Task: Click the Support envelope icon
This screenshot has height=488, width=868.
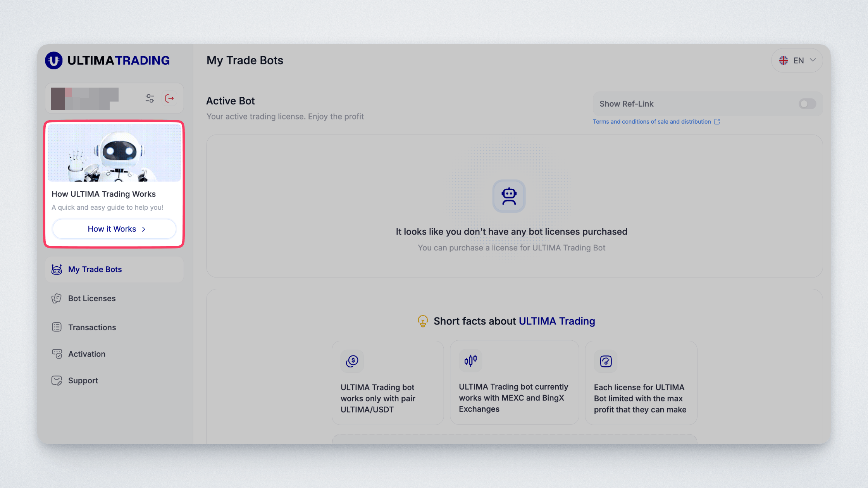Action: (x=57, y=381)
